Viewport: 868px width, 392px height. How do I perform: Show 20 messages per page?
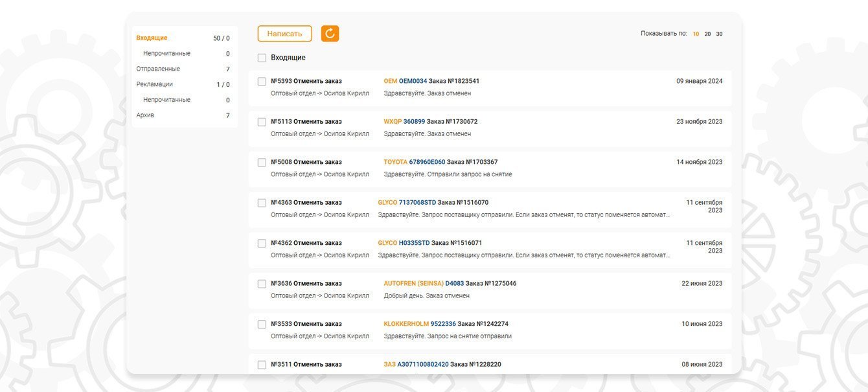707,34
